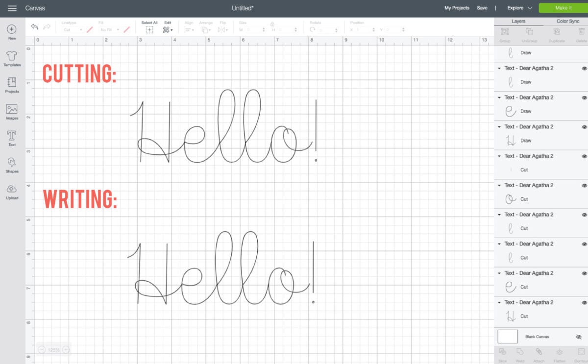588x364 pixels.
Task: Hide the layer containing exclamation Cut
Action: click(584, 156)
